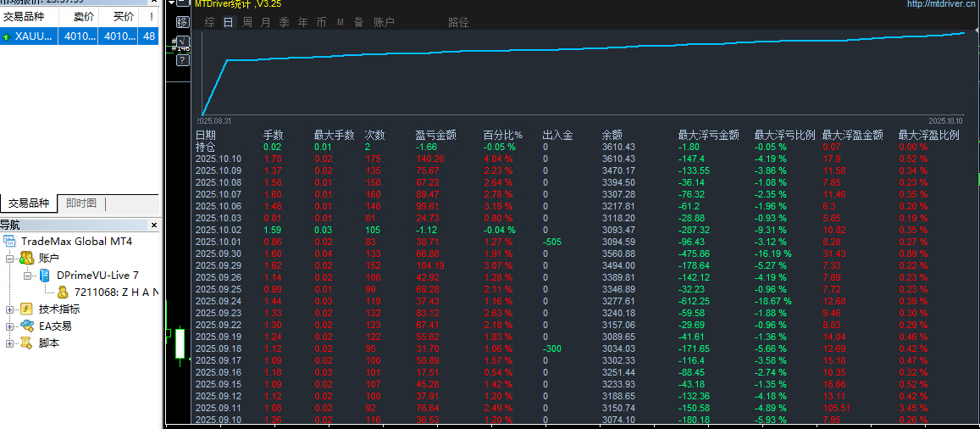Click the 持仓 position row label
This screenshot has height=429, width=980.
[206, 147]
